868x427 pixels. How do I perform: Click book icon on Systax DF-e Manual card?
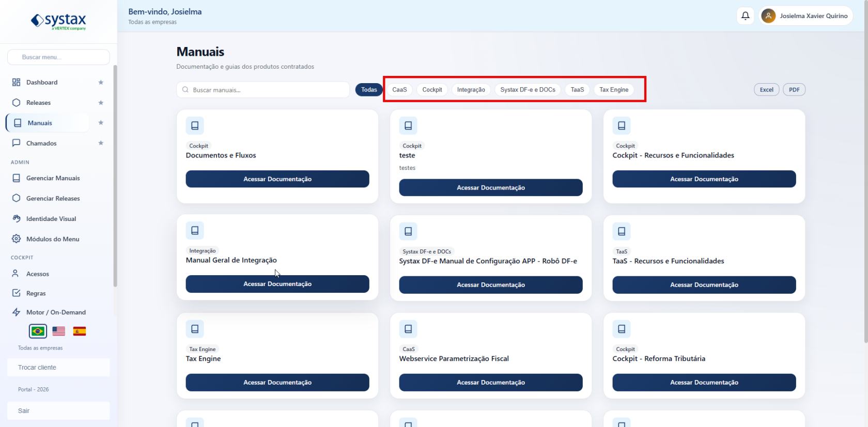click(x=408, y=231)
